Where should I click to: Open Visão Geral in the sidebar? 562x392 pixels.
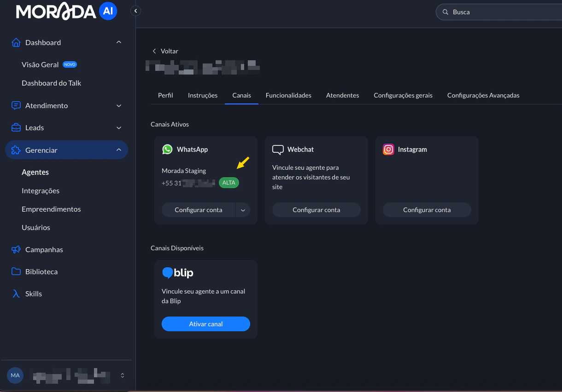tap(40, 65)
